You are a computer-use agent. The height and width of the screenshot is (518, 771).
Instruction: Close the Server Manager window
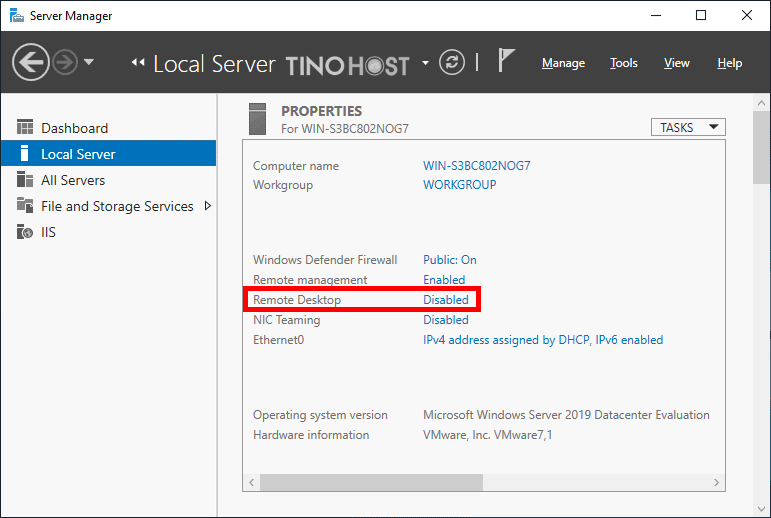tap(746, 15)
